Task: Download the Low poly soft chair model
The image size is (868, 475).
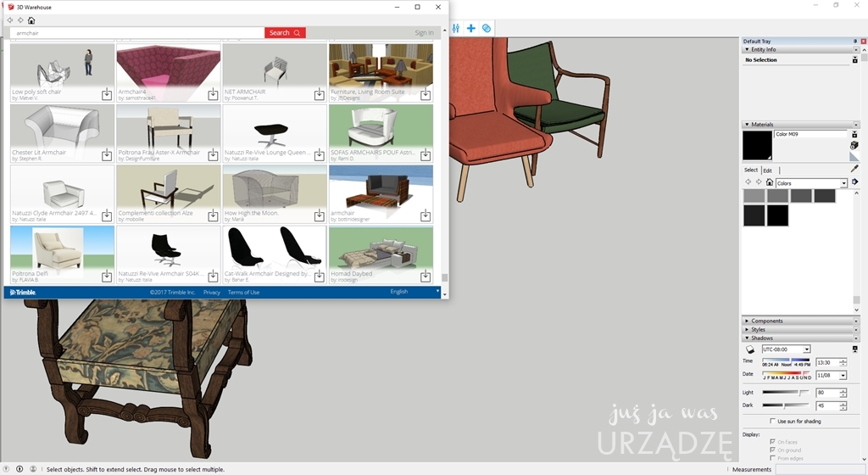Action: click(107, 95)
